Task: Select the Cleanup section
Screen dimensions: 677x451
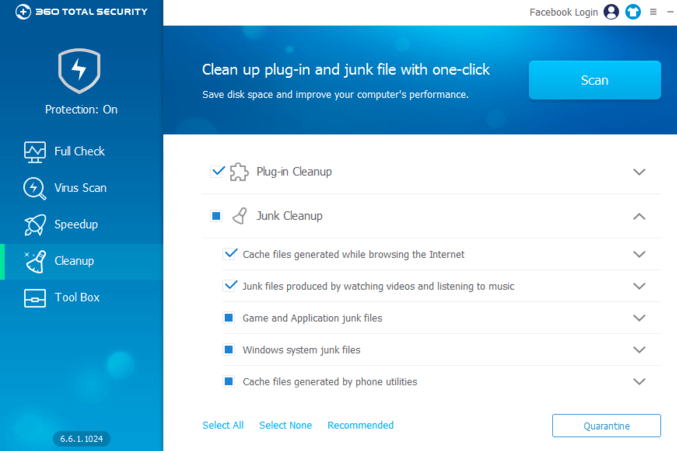Action: [82, 262]
